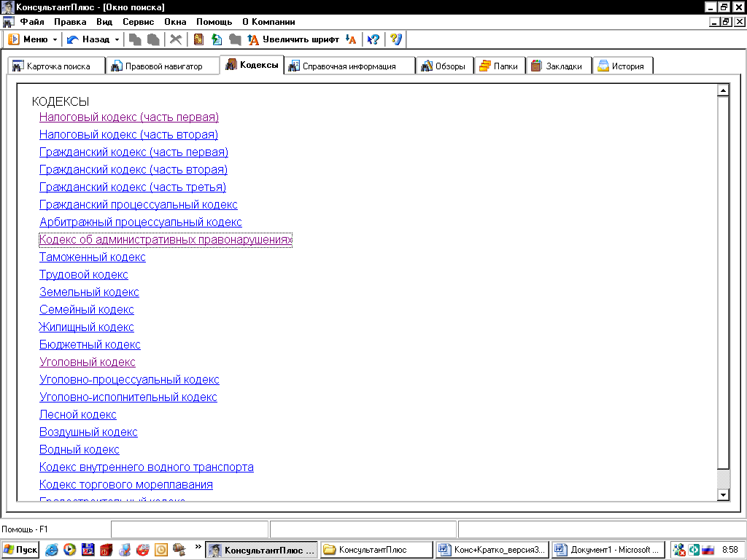Open Бюджетный кодекс link
Viewport: 747px width, 560px height.
(x=90, y=345)
